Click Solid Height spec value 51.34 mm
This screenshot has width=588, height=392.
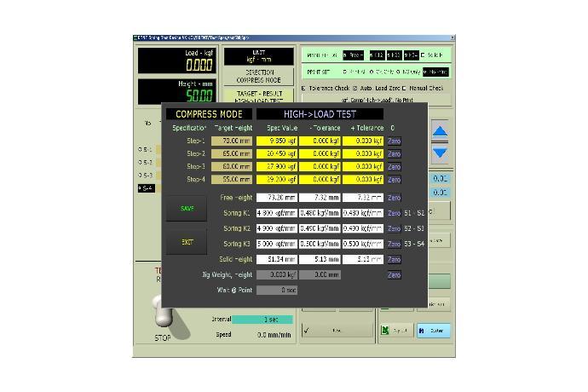pyautogui.click(x=277, y=259)
